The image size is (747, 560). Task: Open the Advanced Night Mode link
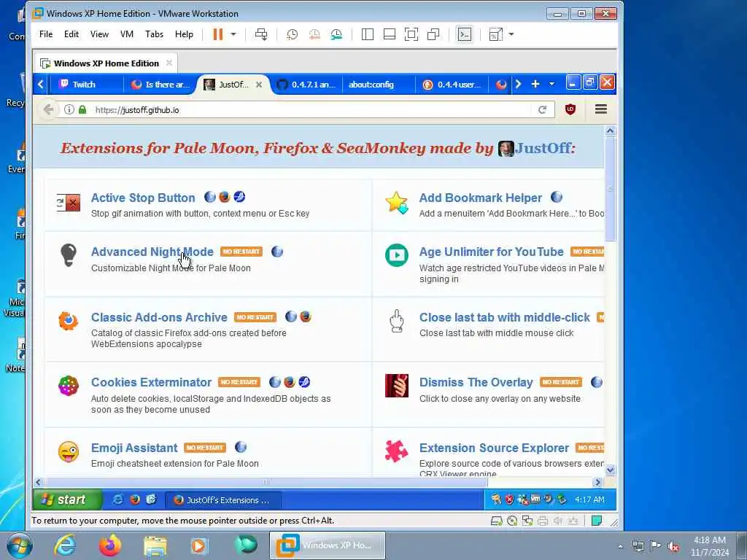point(152,252)
